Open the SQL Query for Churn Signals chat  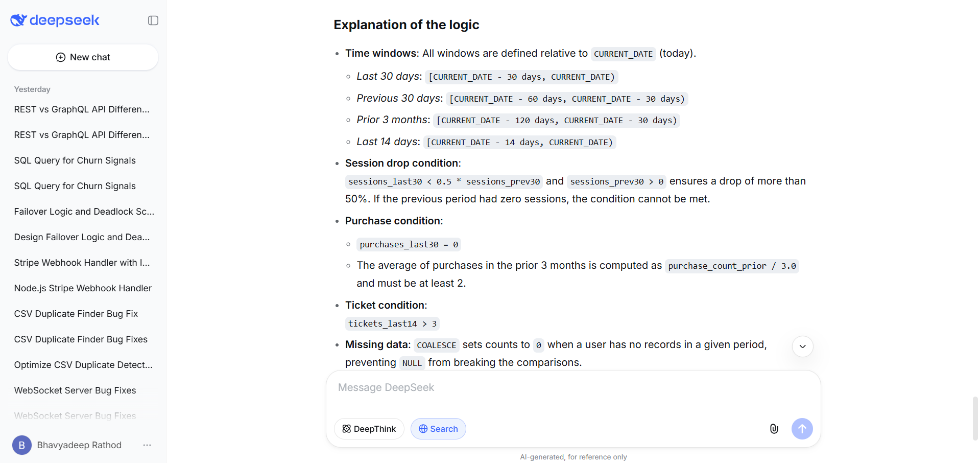(75, 160)
